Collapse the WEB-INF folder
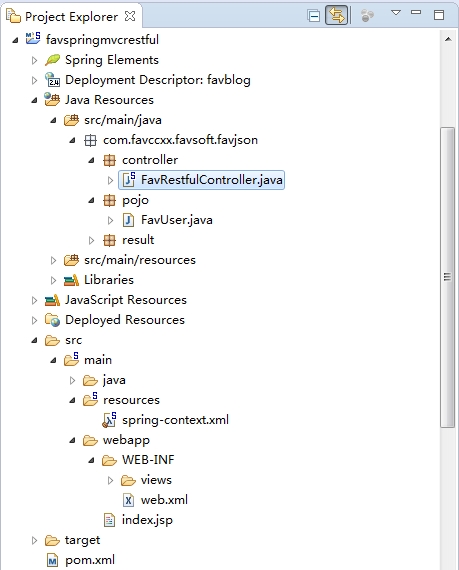Viewport: 459px width, 570px height. pos(92,460)
